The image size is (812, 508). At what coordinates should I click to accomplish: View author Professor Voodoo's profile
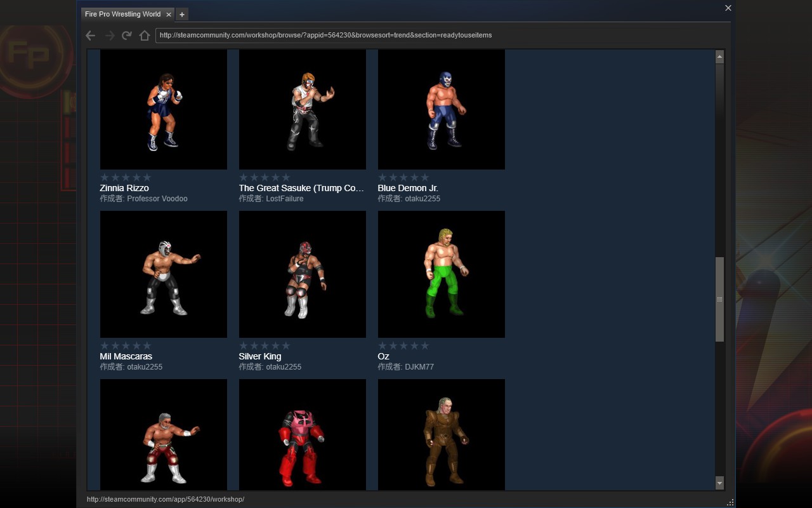(157, 199)
